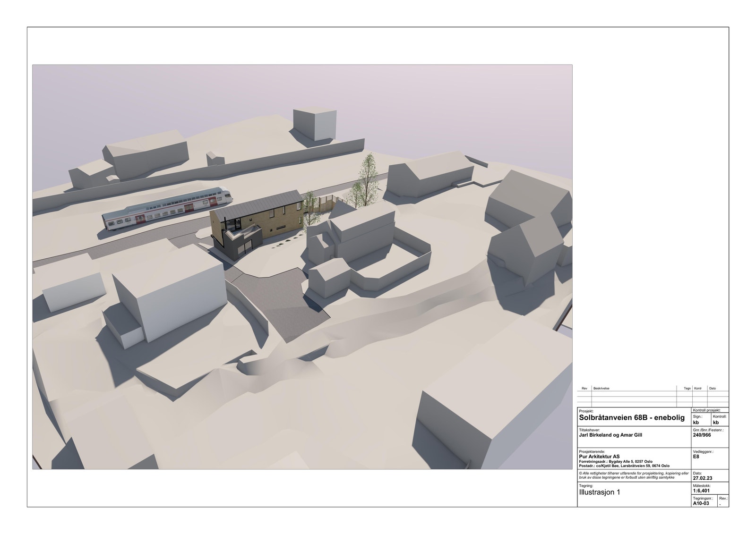
Task: Click the "Prosjekterende:" field label
Action: [x=592, y=452]
